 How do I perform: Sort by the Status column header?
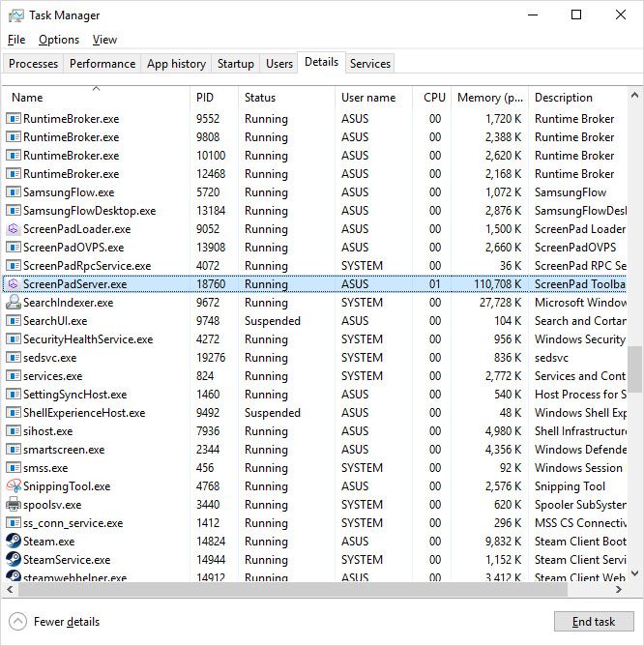287,98
